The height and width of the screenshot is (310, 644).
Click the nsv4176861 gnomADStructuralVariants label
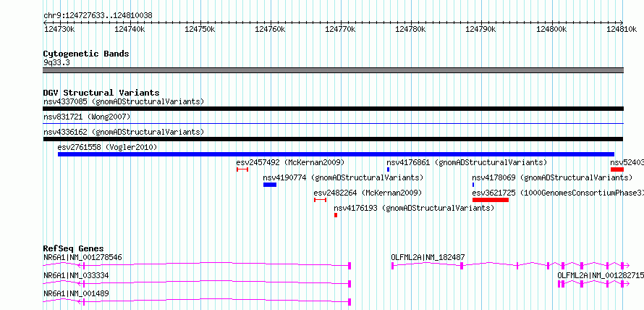pos(467,162)
